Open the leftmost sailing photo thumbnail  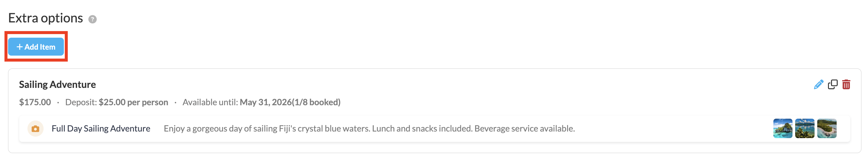point(782,129)
